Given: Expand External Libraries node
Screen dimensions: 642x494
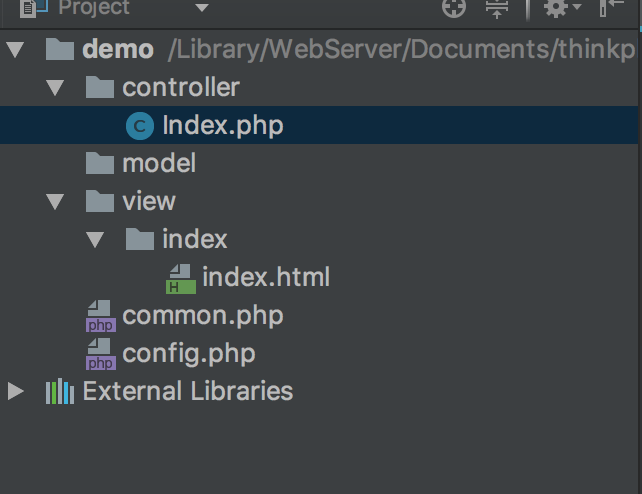Looking at the screenshot, I should click(x=15, y=391).
